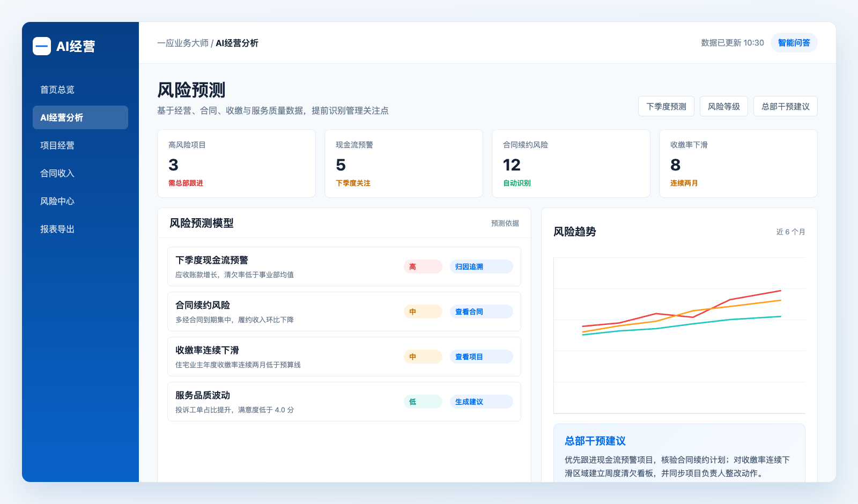Image resolution: width=858 pixels, height=504 pixels.
Task: Click 自动识别 label
Action: (517, 183)
